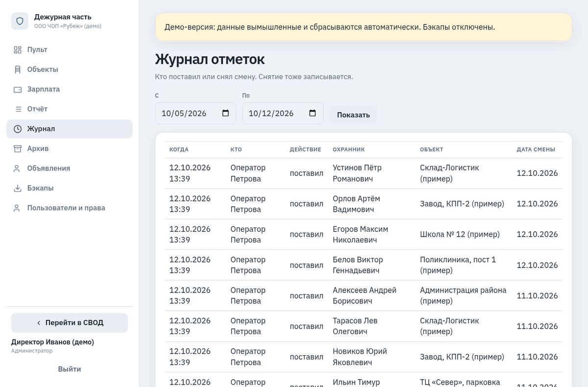The height and width of the screenshot is (387, 588).
Task: Select guard Новиков Юрий Яковлевич
Action: (x=360, y=357)
